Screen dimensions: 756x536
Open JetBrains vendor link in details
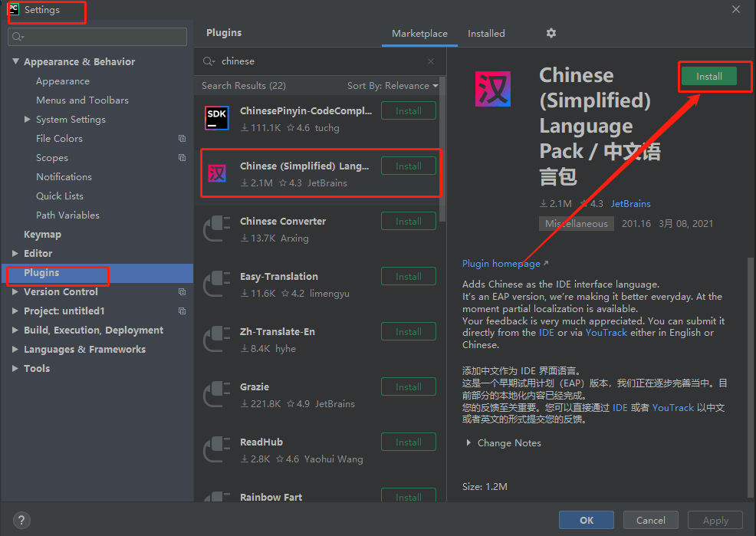tap(631, 203)
